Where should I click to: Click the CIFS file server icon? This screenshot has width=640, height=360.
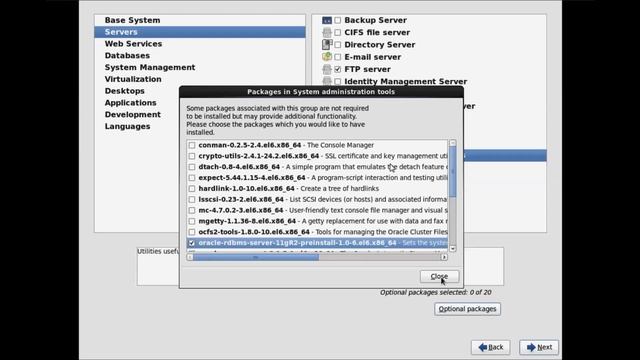[x=327, y=32]
